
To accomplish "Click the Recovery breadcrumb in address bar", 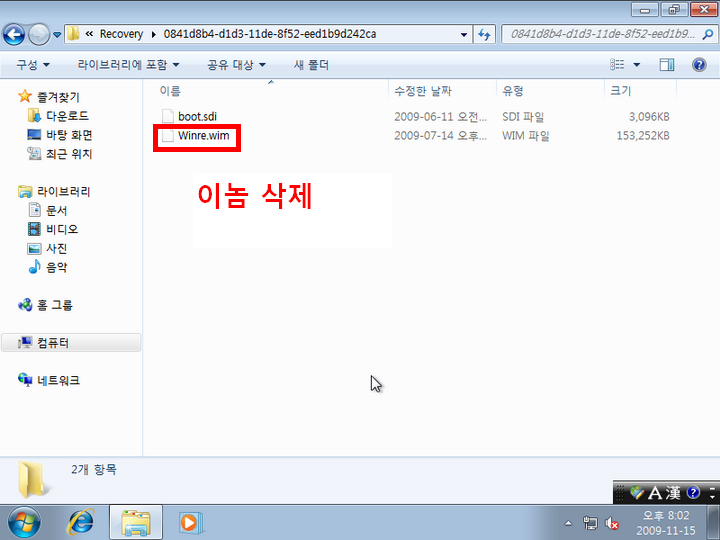I will point(121,34).
